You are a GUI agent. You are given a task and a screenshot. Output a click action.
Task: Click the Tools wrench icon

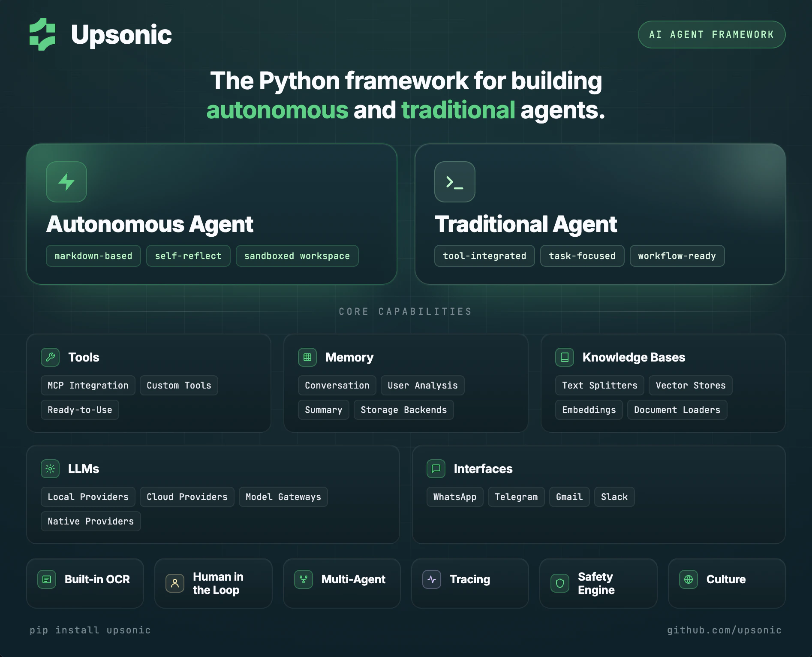50,357
